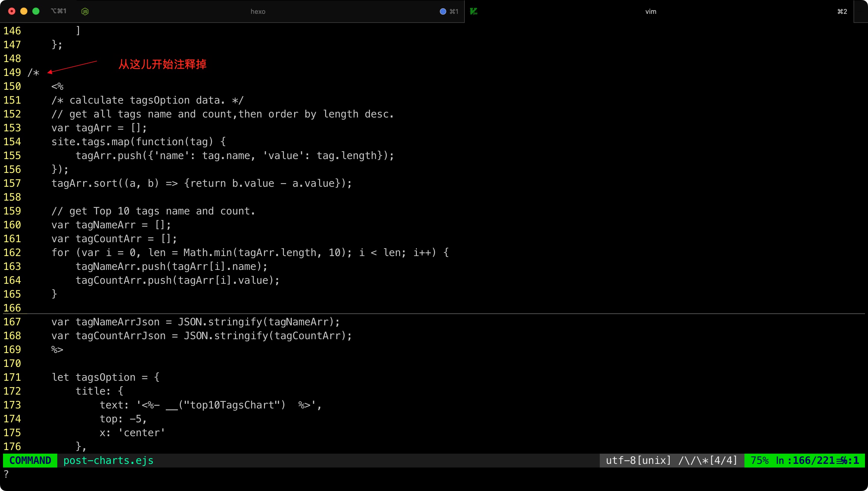Click the yellow minimize window button
Viewport: 868px width, 491px height.
24,11
